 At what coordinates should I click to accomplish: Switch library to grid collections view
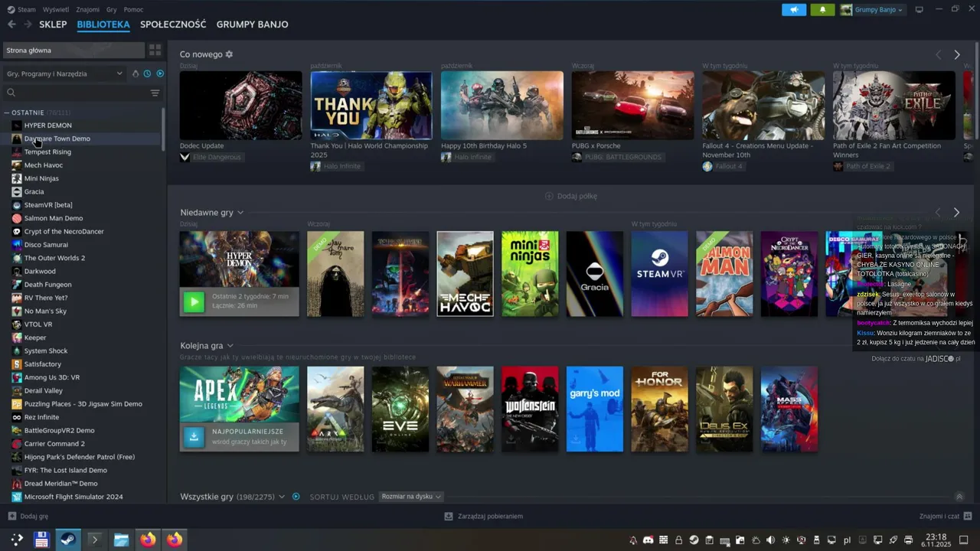[x=155, y=50]
